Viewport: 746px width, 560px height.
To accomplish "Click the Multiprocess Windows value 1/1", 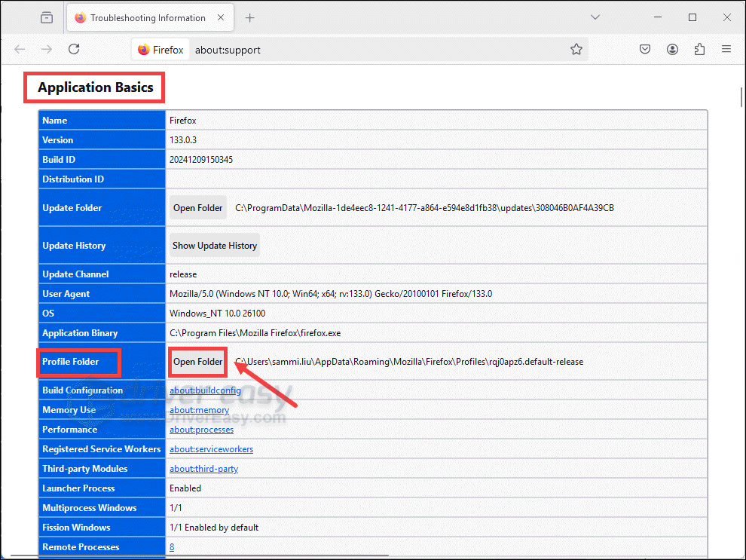I will 176,508.
